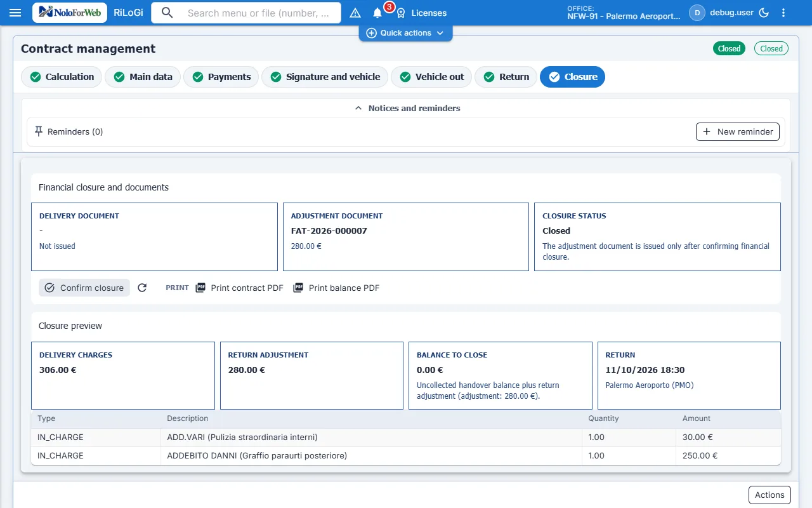
Task: Open the Vehicle out tab
Action: [x=431, y=77]
